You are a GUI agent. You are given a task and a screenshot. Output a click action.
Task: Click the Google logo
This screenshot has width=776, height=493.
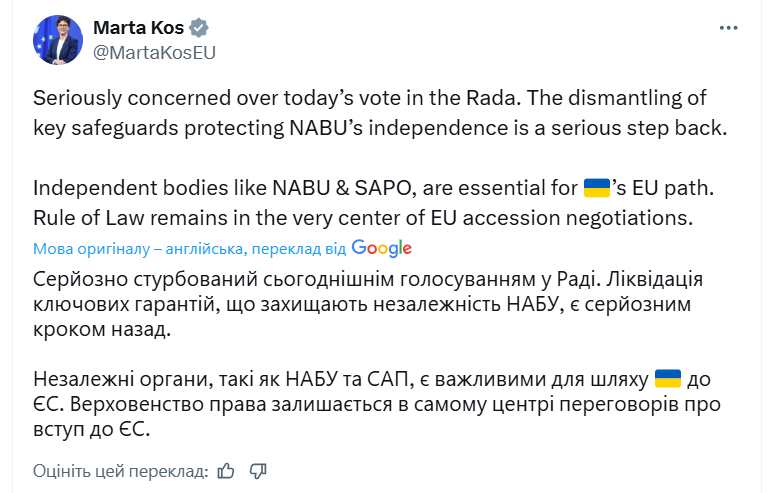tap(381, 248)
